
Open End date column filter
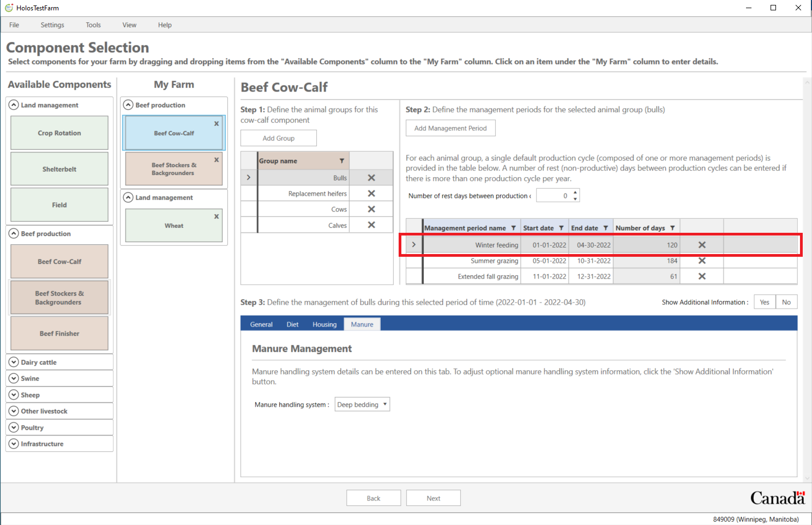point(605,228)
